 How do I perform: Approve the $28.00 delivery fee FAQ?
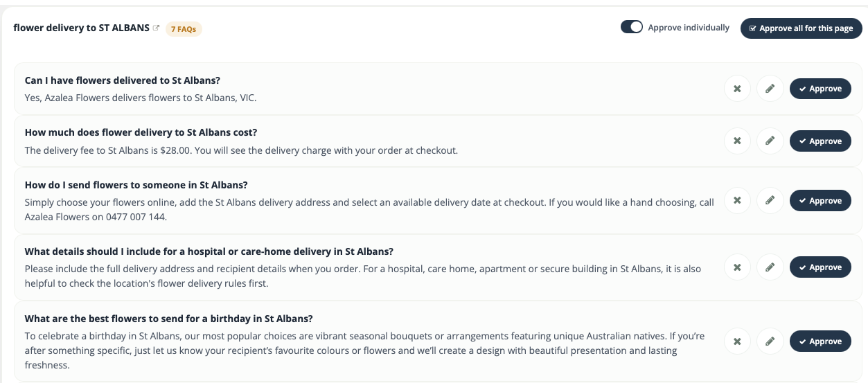pyautogui.click(x=820, y=141)
